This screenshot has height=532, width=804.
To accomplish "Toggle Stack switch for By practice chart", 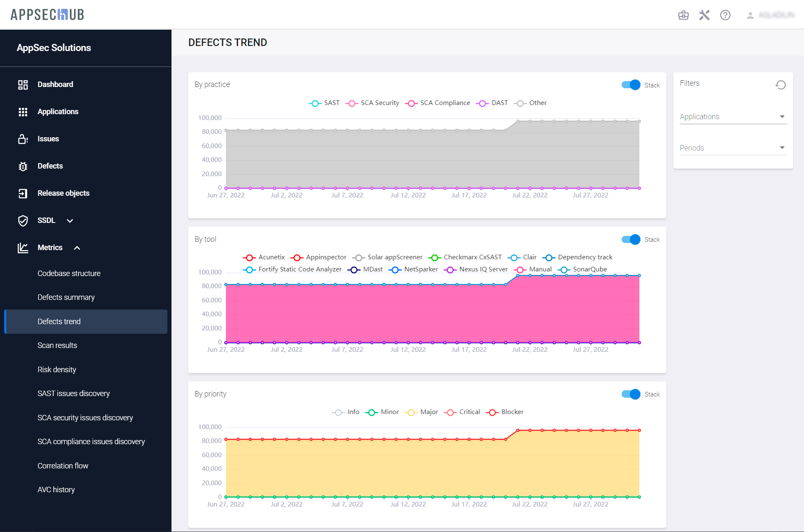I will point(631,85).
